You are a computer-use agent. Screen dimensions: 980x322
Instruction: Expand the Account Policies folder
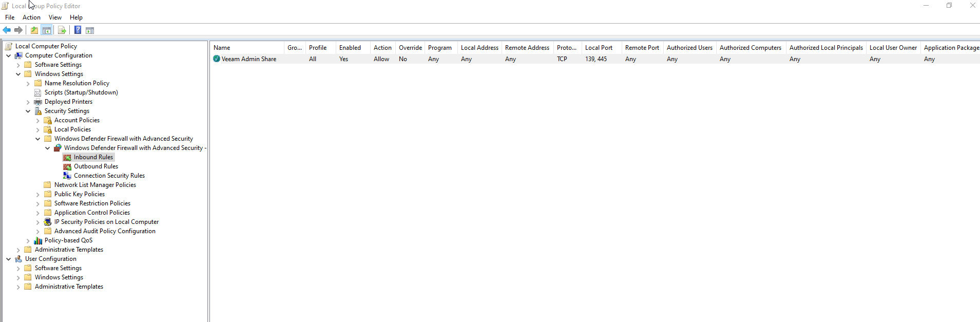click(x=38, y=121)
